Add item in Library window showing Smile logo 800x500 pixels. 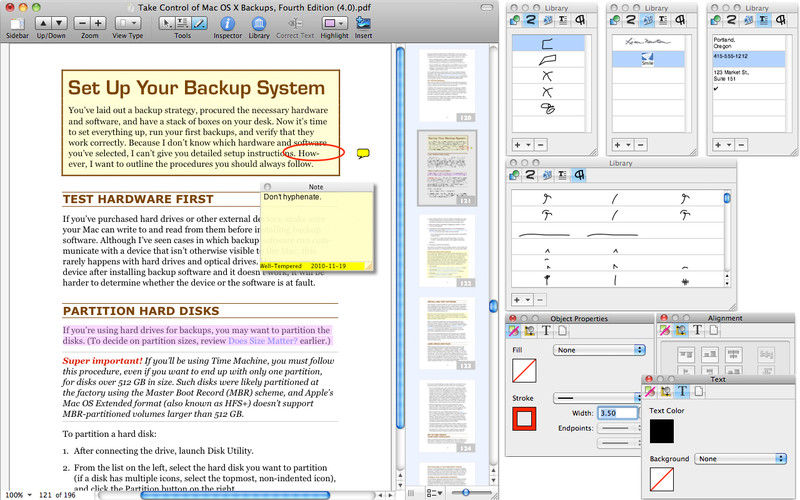(617, 145)
